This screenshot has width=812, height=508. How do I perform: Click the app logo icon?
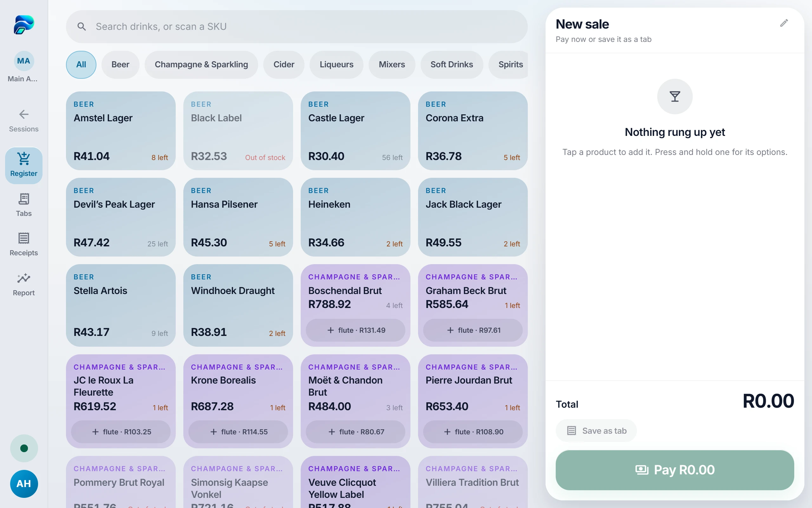pyautogui.click(x=24, y=24)
